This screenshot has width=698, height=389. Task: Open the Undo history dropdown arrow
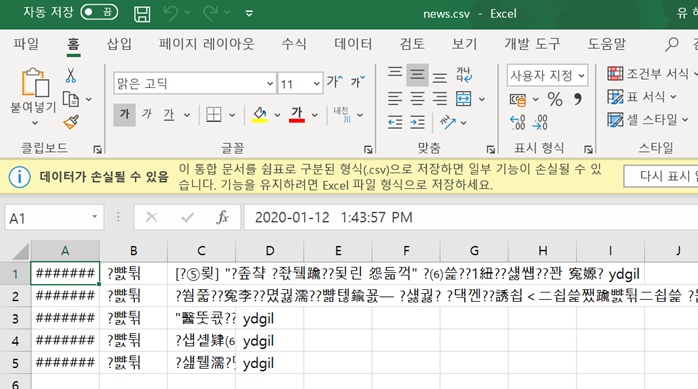(187, 13)
